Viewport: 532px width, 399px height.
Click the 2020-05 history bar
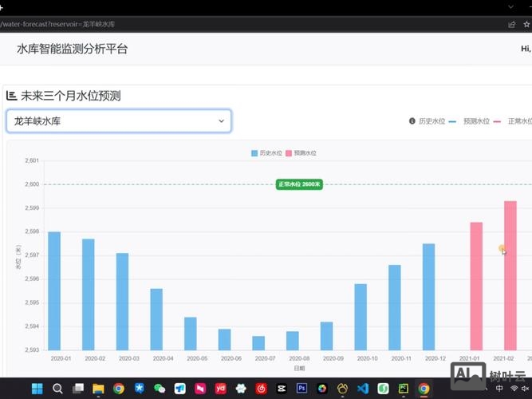point(191,334)
